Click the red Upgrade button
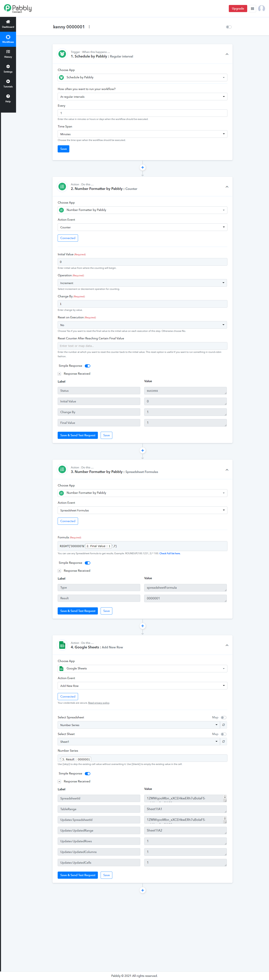 point(238,8)
